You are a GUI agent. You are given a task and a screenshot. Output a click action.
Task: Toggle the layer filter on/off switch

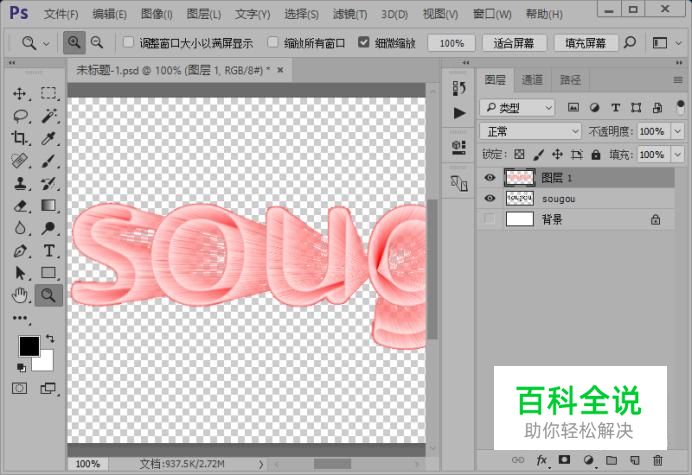point(680,107)
